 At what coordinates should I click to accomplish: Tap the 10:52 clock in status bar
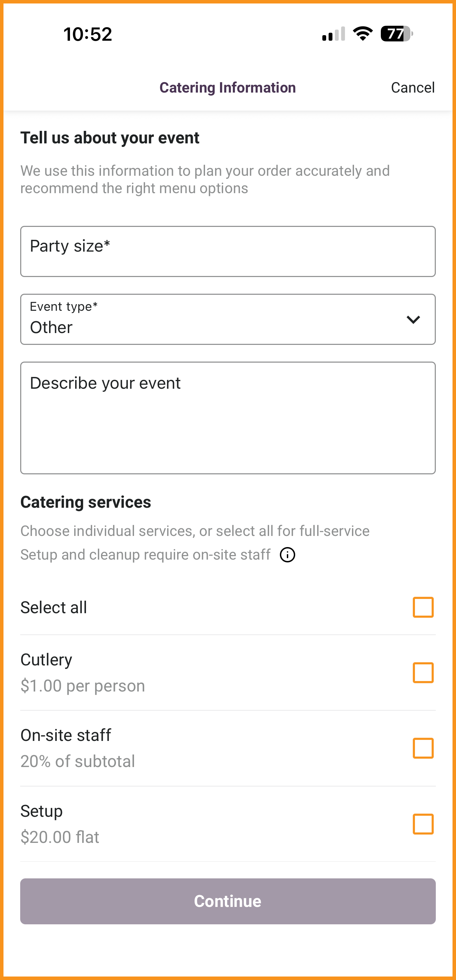click(88, 34)
